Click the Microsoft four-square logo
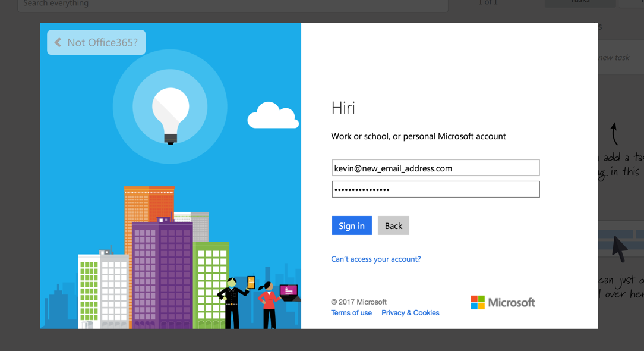Screen dimensions: 644x351 (x=478, y=302)
